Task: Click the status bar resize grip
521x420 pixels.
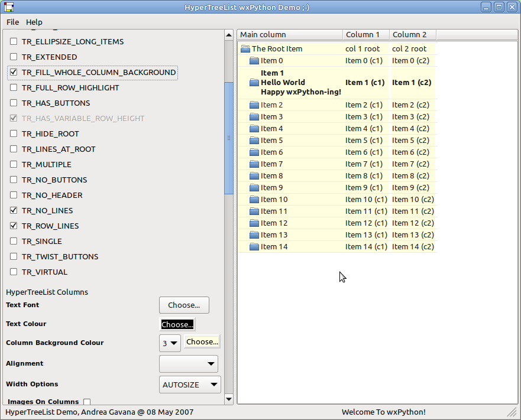Action: (x=512, y=412)
